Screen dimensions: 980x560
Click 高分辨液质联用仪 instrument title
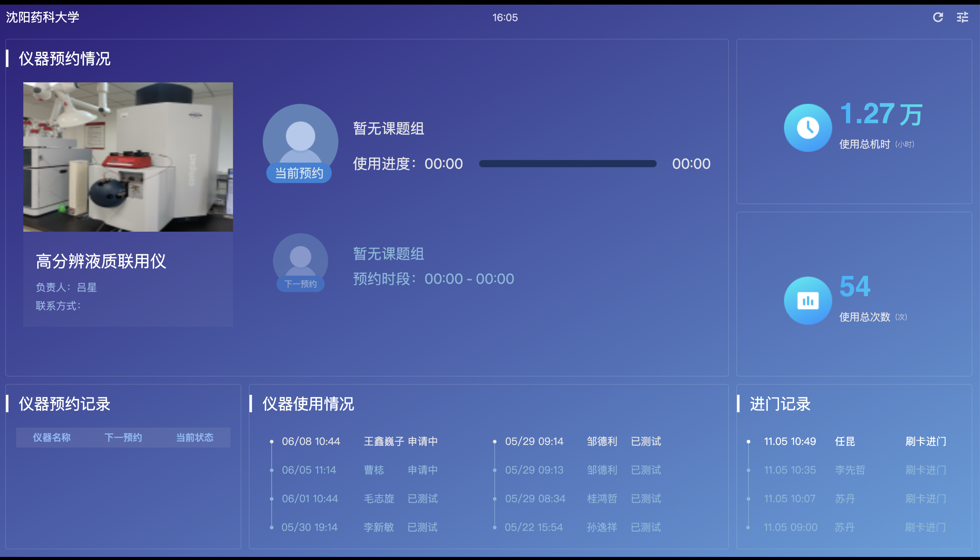(x=101, y=261)
